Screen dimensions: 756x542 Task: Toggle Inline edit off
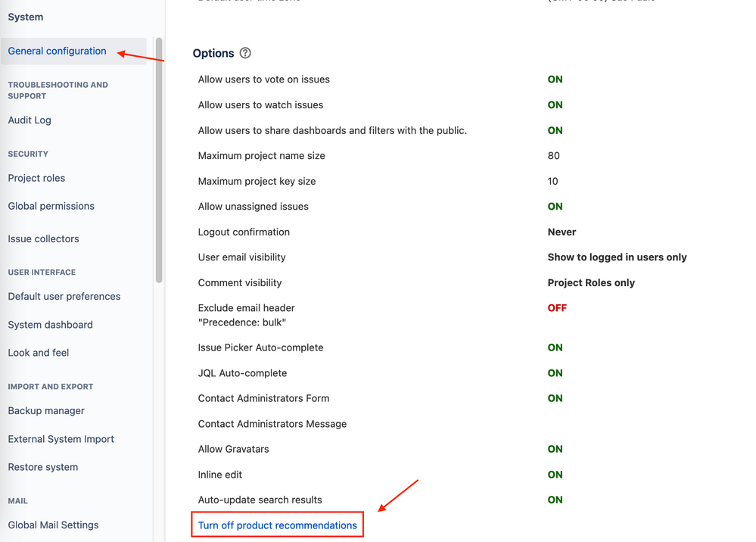pyautogui.click(x=555, y=474)
